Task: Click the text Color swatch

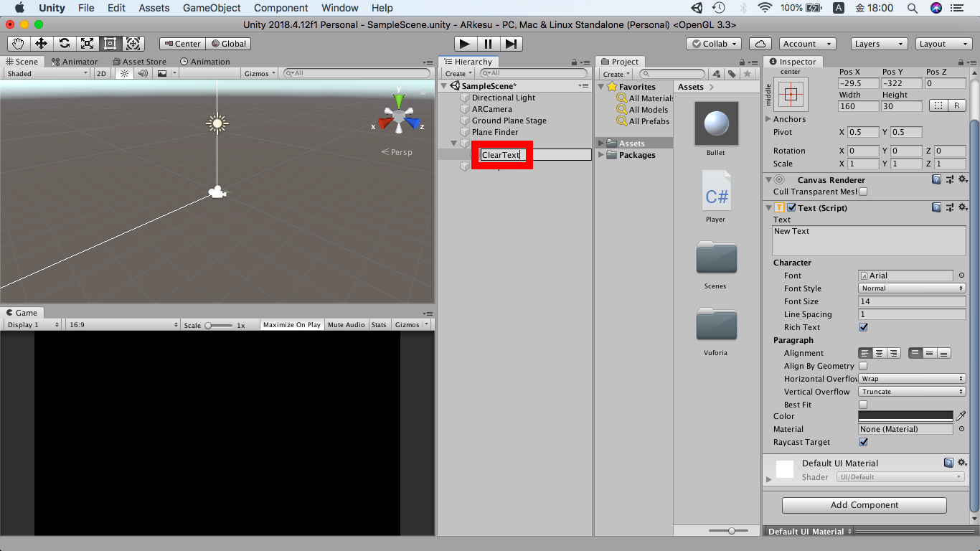Action: pyautogui.click(x=905, y=416)
